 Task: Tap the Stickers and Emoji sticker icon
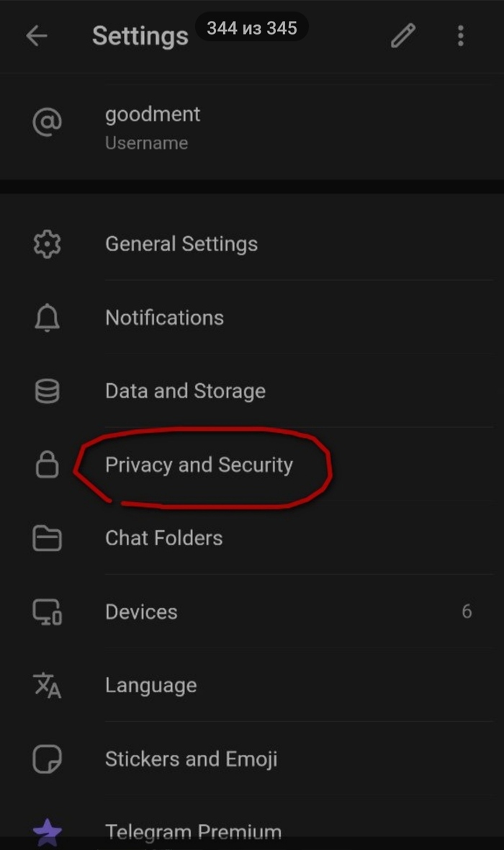(48, 759)
